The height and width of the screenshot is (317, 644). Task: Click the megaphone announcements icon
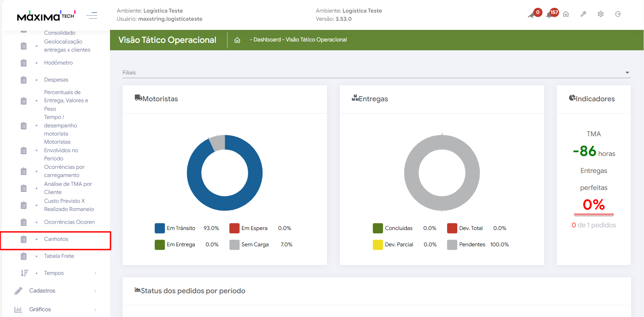[x=532, y=15]
